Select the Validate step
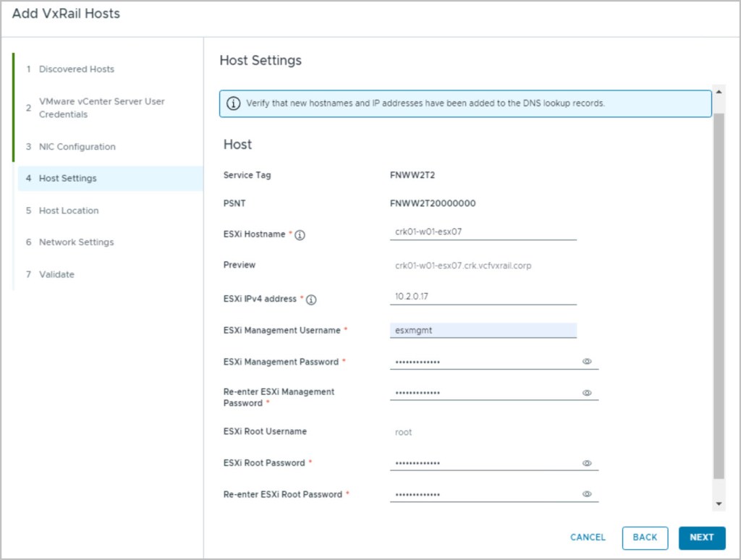This screenshot has width=741, height=560. click(x=56, y=275)
